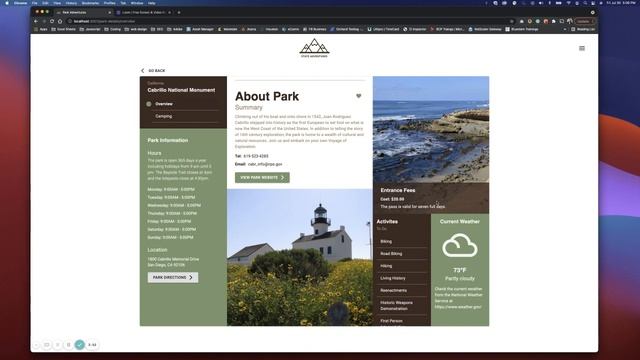Pause the screen recording
This screenshot has height=360, width=640.
coord(69,344)
